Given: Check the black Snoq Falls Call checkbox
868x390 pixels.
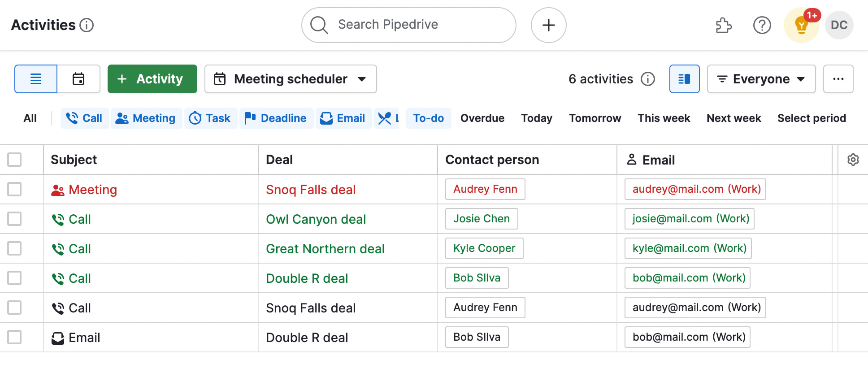Looking at the screenshot, I should [x=14, y=308].
